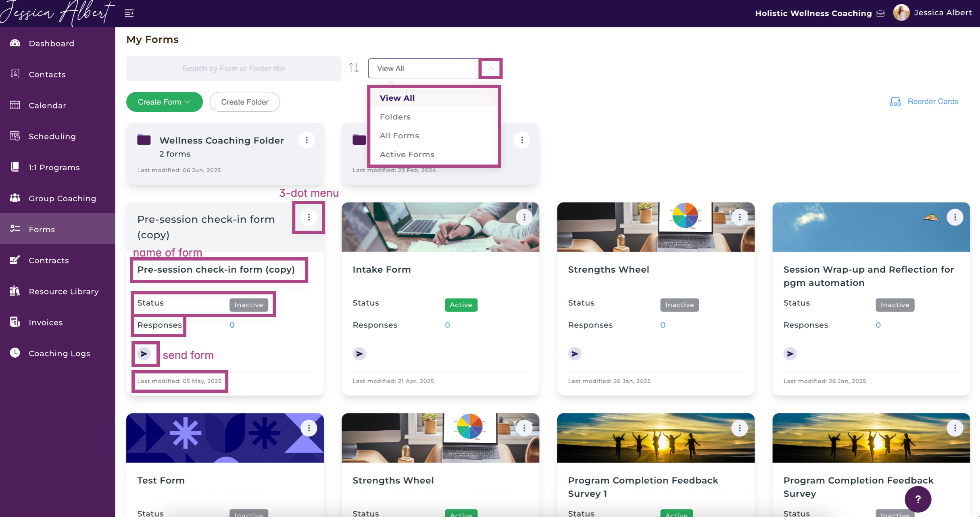Open Jessica Albert profile avatar
The image size is (980, 517).
pyautogui.click(x=901, y=13)
